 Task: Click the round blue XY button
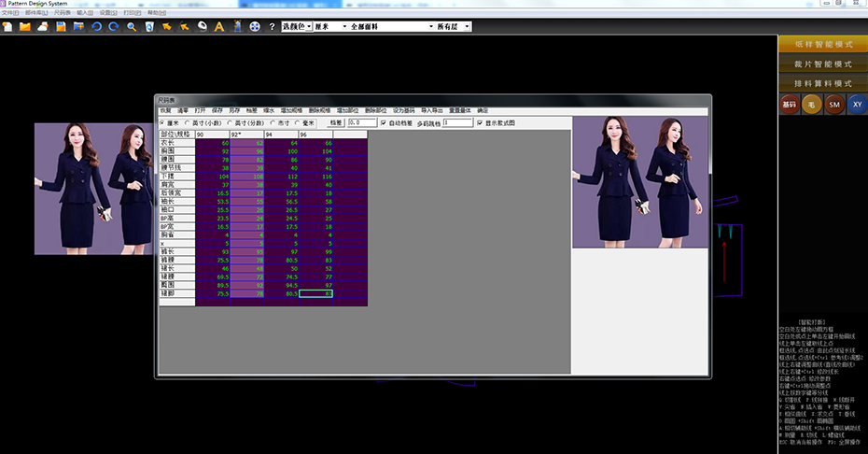[x=857, y=105]
